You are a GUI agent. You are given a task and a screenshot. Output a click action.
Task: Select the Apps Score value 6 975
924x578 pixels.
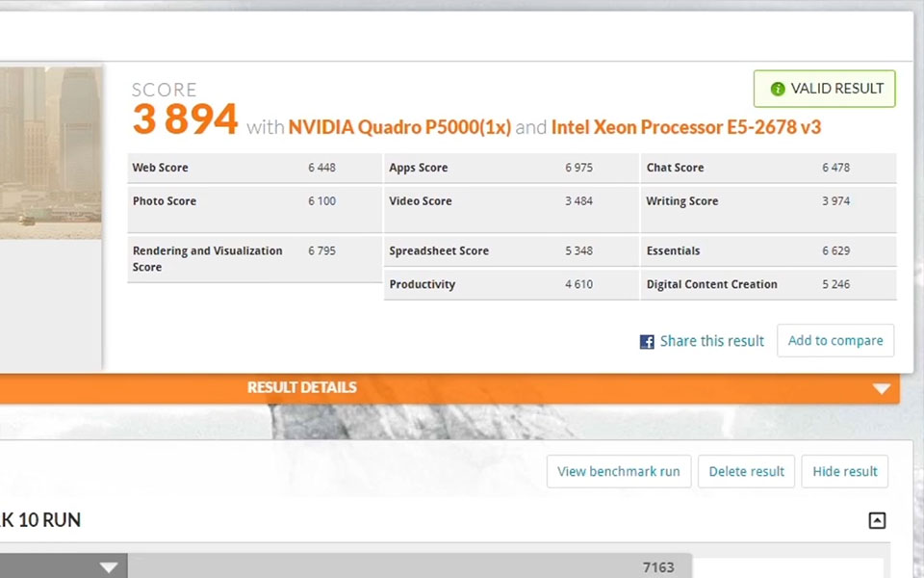coord(578,168)
